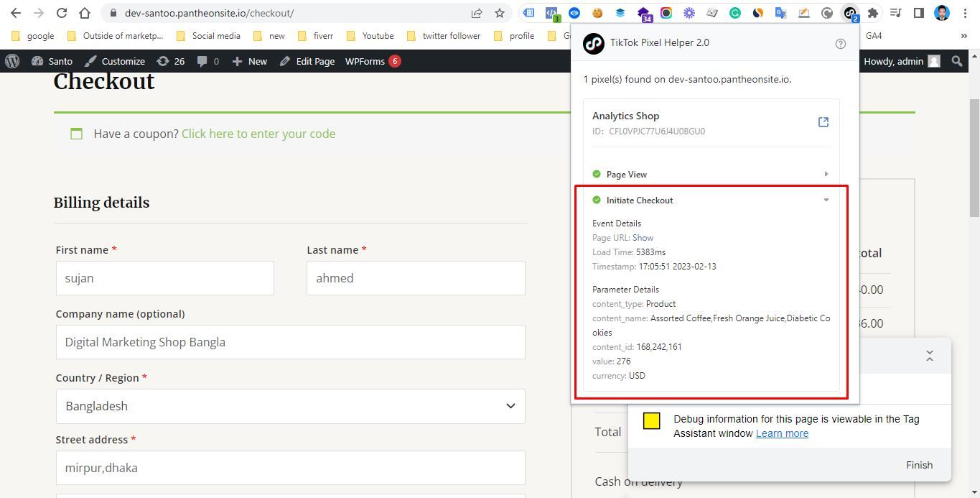Click the Finish button
Viewport: 980px width, 498px height.
[919, 465]
